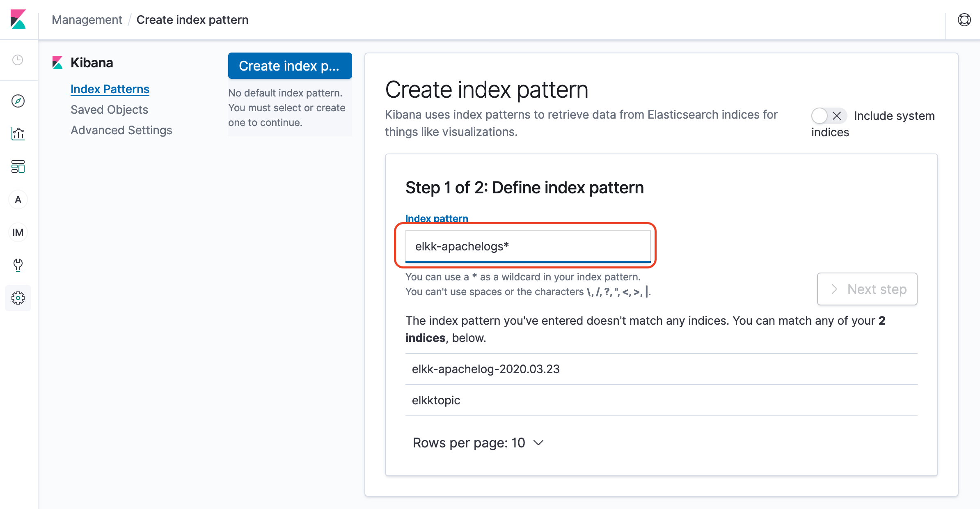980x509 pixels.
Task: Open the Recently viewed clock icon
Action: point(18,60)
